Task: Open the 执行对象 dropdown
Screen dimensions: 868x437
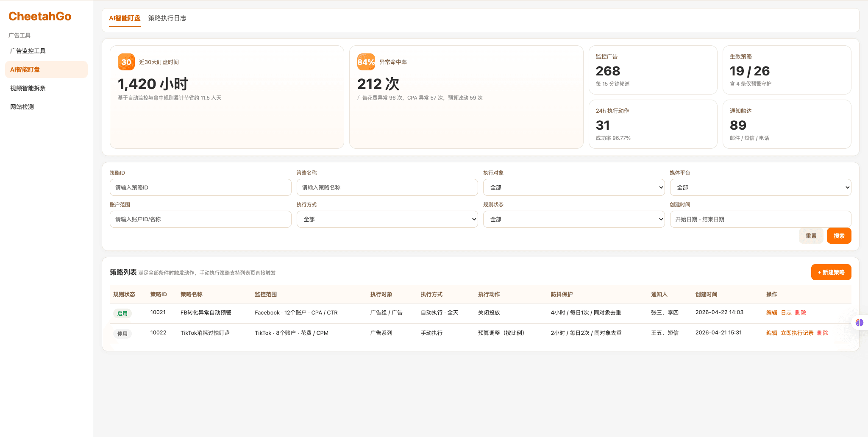Action: click(574, 187)
